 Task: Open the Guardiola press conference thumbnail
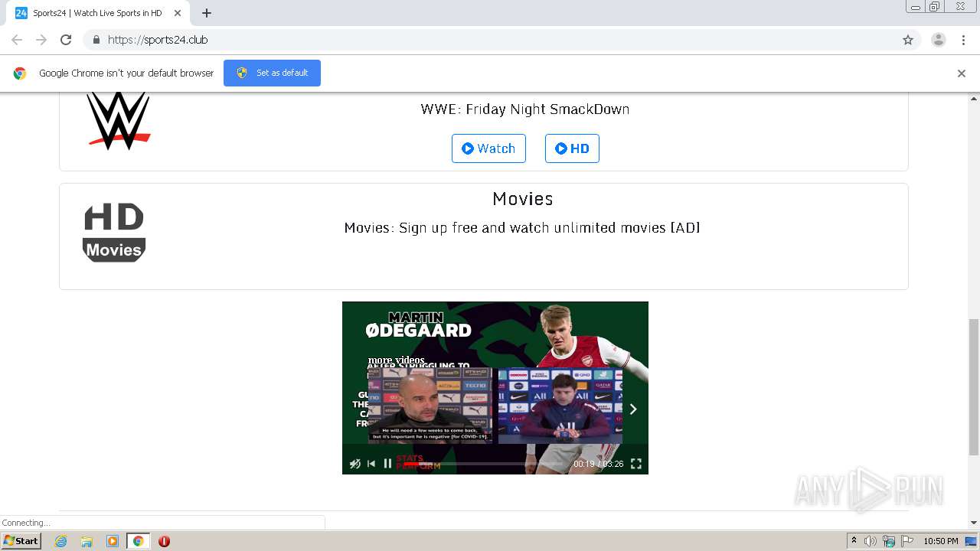430,406
